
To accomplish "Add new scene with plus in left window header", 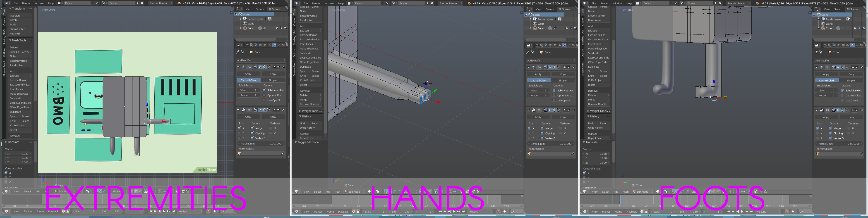I will [x=137, y=3].
